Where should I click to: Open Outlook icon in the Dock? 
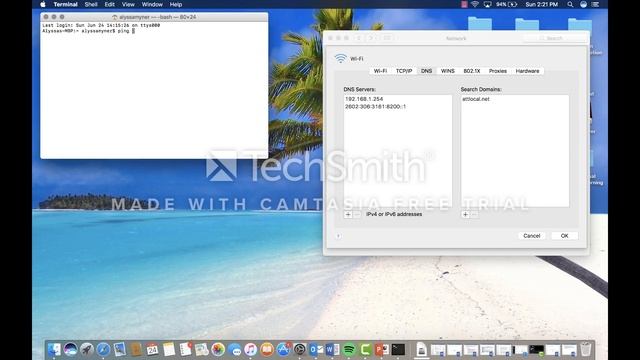pos(316,350)
